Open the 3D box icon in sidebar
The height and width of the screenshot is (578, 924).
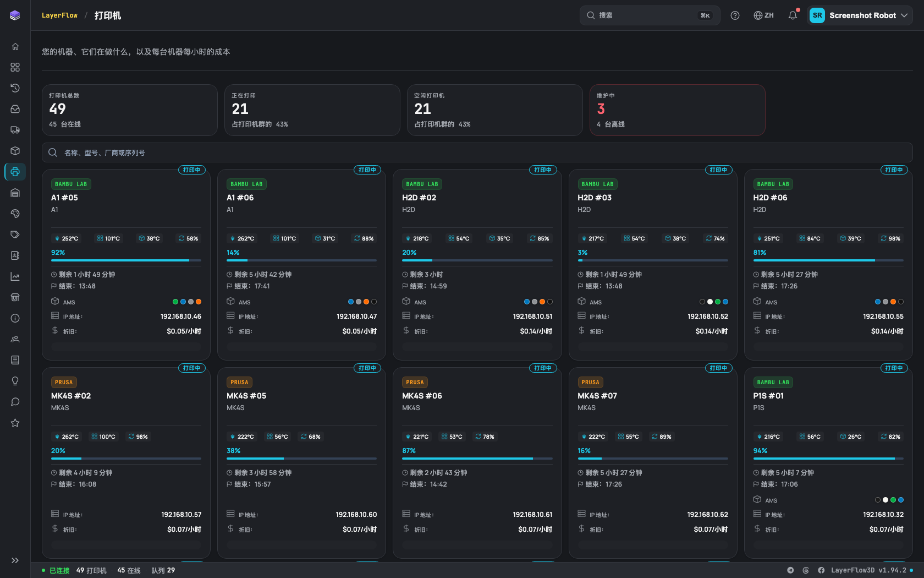(x=15, y=151)
